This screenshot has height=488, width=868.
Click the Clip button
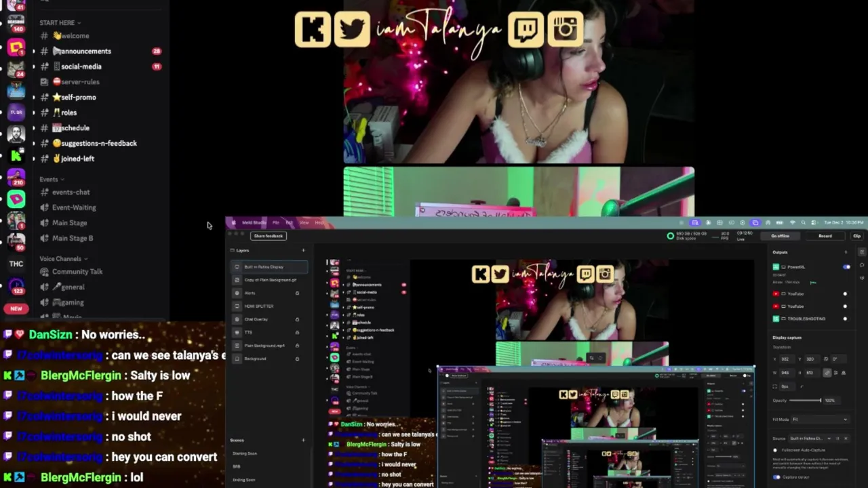857,236
